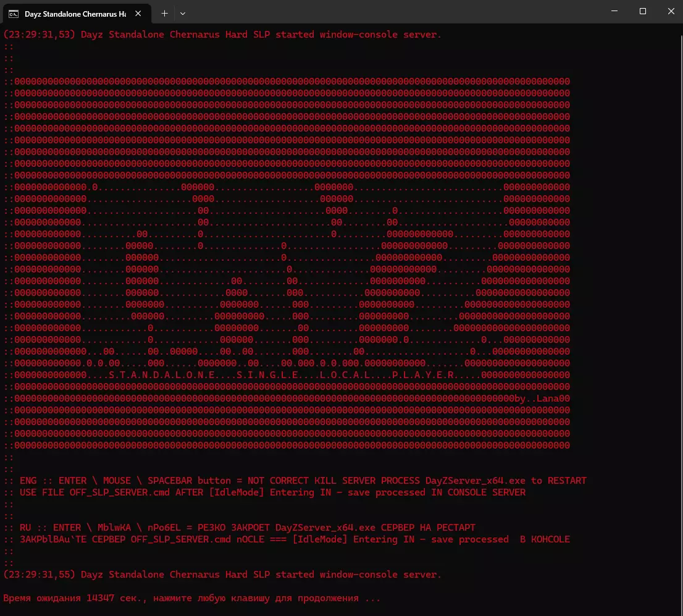683x616 pixels.
Task: Close the terminal window
Action: coord(671,11)
